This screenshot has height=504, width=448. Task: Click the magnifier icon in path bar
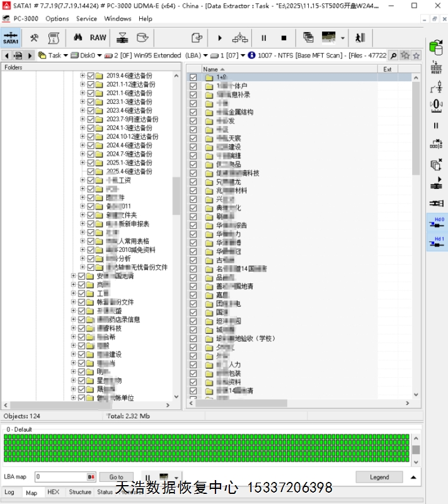393,55
